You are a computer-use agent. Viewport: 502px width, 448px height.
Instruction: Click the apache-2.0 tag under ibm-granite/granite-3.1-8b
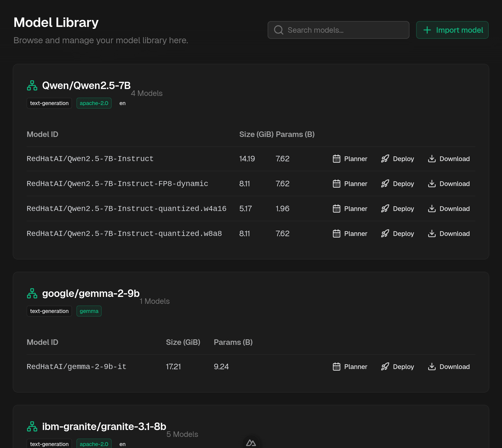pyautogui.click(x=94, y=444)
